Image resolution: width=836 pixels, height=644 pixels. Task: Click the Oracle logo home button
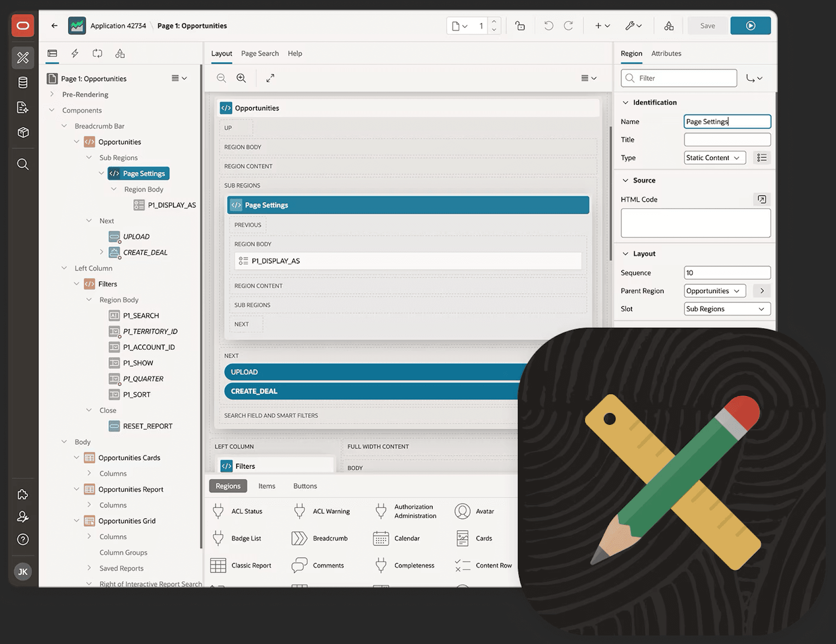pos(23,26)
